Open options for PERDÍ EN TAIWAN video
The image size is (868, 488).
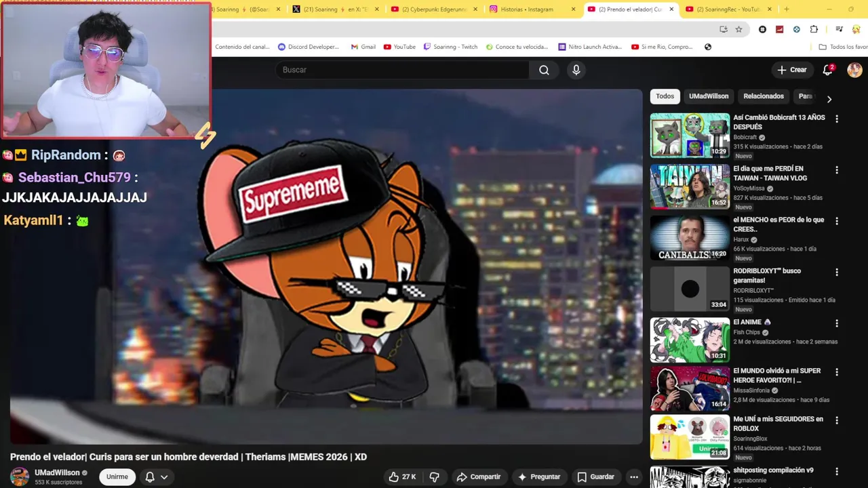837,170
